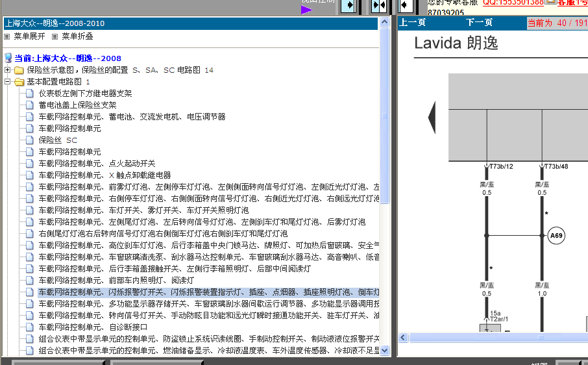Screen dimensions: 588x365
Task: Open 后行李箱盖接触开关、左侧行李箱照明灯 diagram
Action: (175, 269)
